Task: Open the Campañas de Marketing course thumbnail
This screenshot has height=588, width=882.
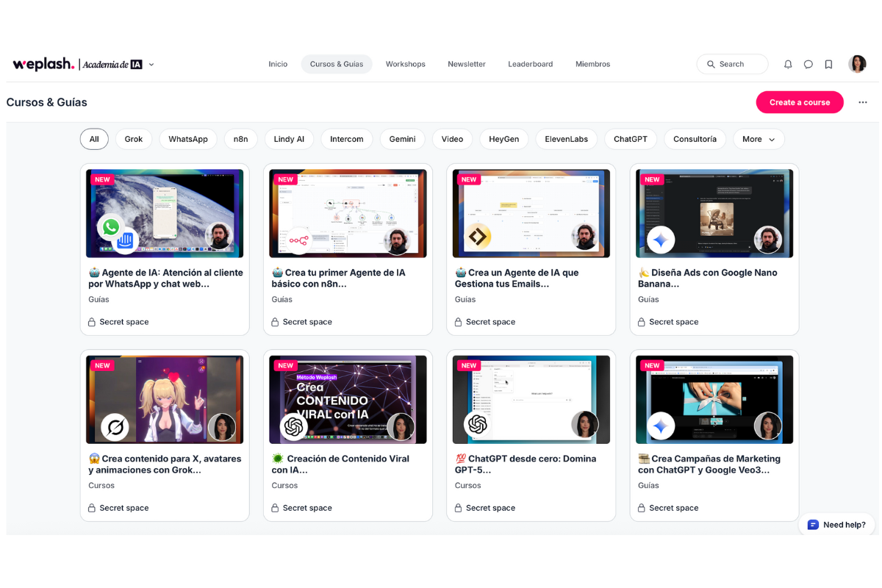Action: point(714,400)
